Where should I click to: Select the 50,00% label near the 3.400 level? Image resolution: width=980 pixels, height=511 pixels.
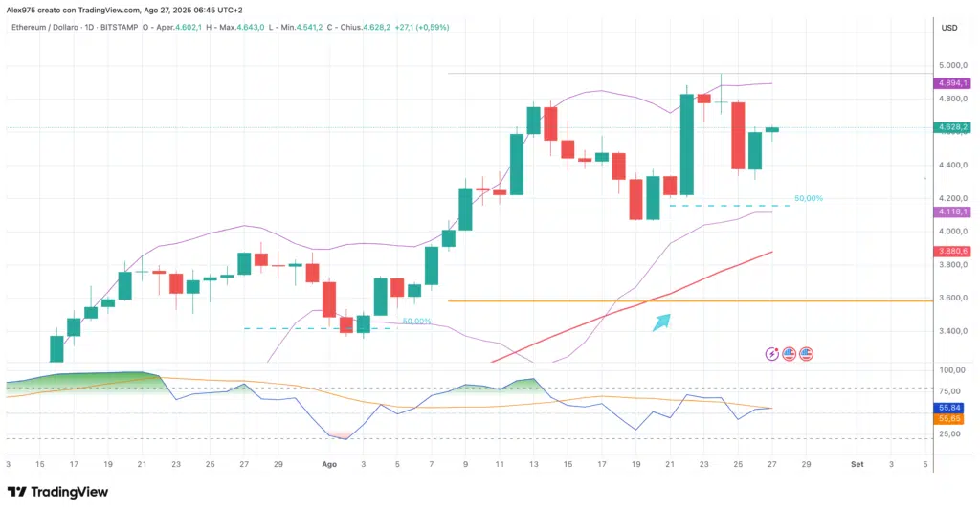click(x=416, y=322)
